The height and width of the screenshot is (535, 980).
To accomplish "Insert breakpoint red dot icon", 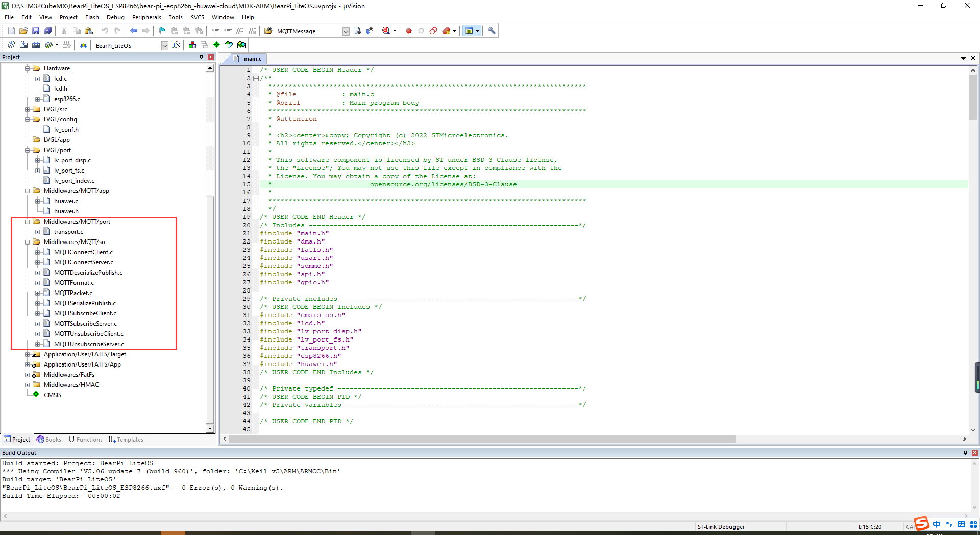I will [409, 31].
